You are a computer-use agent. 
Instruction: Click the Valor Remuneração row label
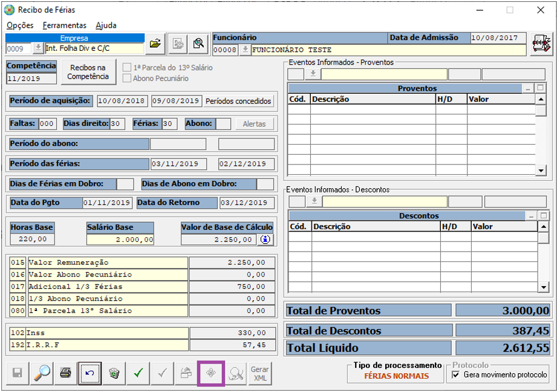coord(108,263)
